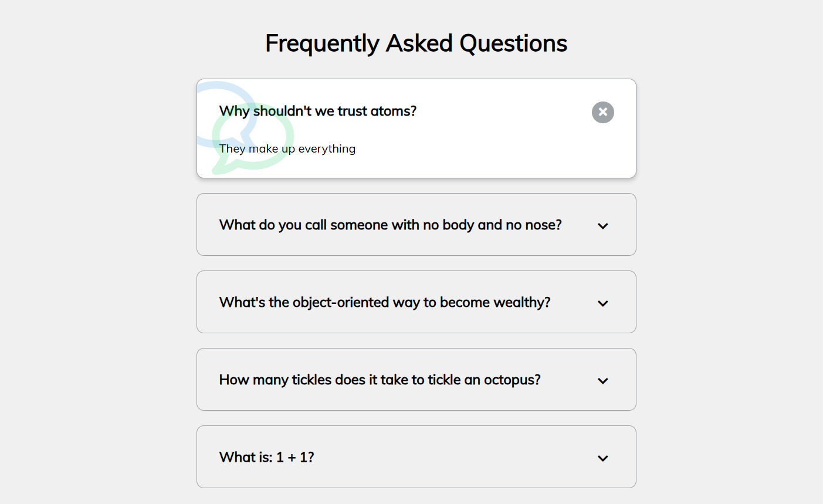Click the answer 'They make up everything'
The height and width of the screenshot is (504, 823).
tap(287, 148)
